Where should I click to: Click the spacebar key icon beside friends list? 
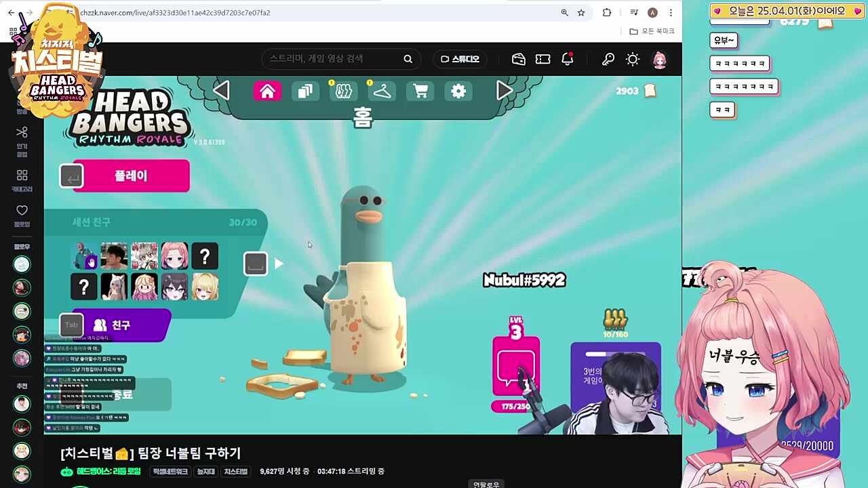(x=256, y=264)
